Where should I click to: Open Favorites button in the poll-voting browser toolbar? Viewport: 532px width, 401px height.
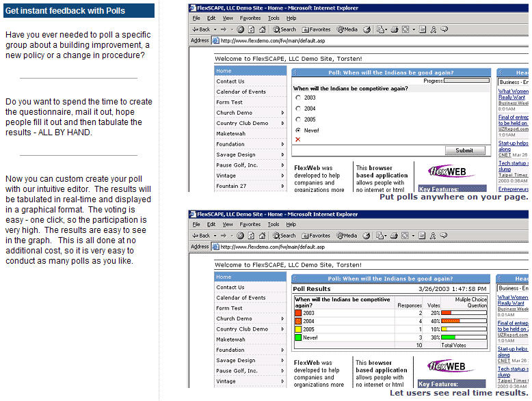[x=316, y=29]
